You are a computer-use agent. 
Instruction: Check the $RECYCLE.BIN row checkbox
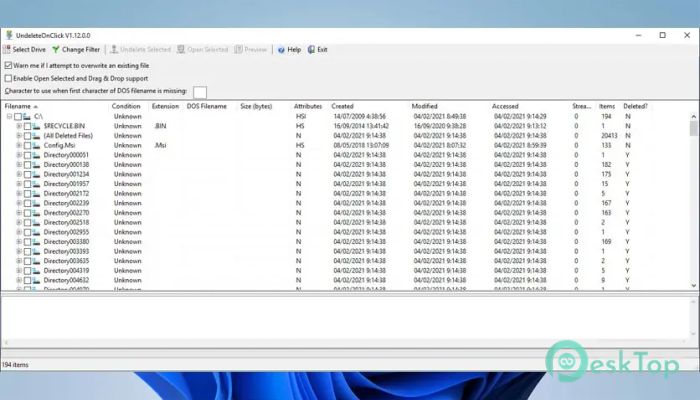coord(27,126)
